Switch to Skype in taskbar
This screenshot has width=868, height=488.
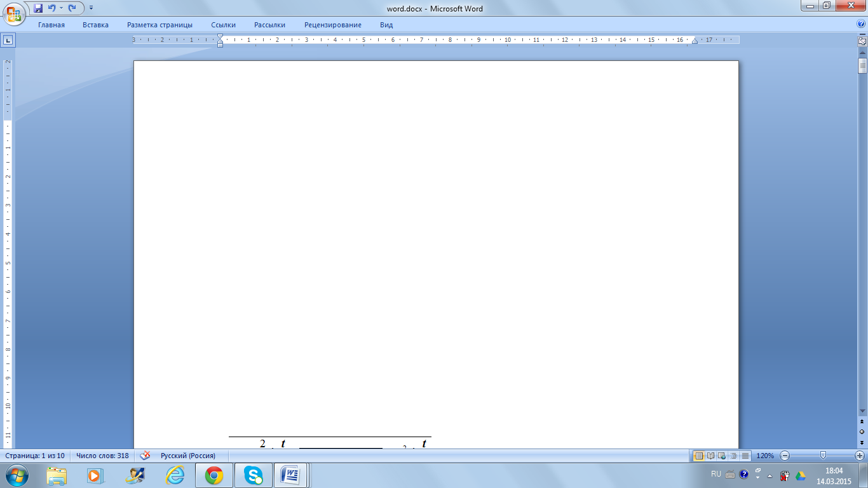point(254,475)
